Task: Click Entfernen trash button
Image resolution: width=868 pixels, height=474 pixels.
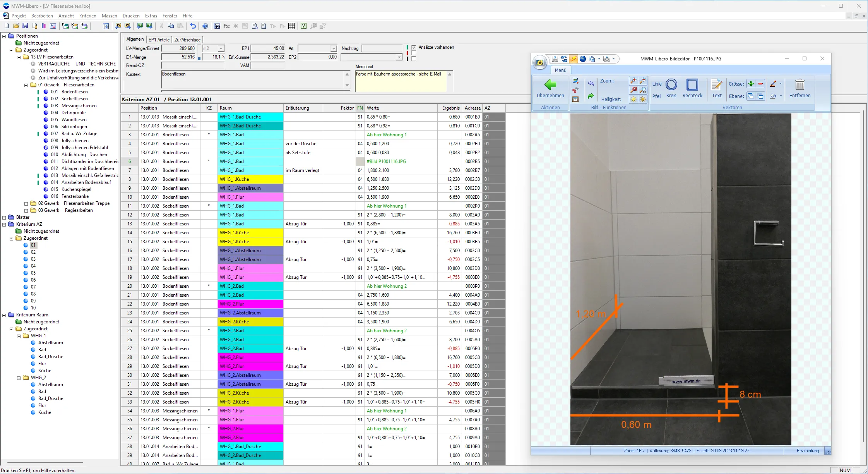Action: point(800,89)
